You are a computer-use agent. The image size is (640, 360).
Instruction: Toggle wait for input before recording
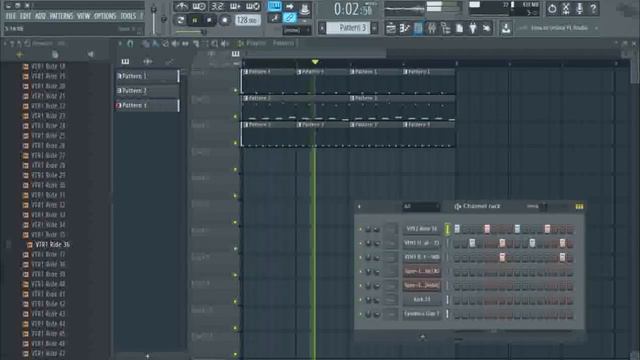pos(199,6)
